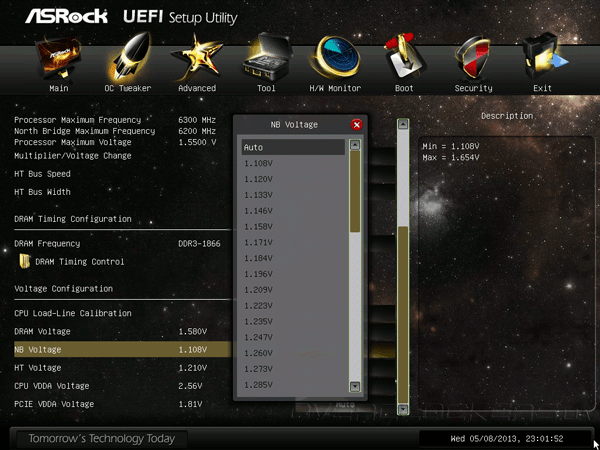Choose 1.223V in NB Voltage list

click(293, 306)
